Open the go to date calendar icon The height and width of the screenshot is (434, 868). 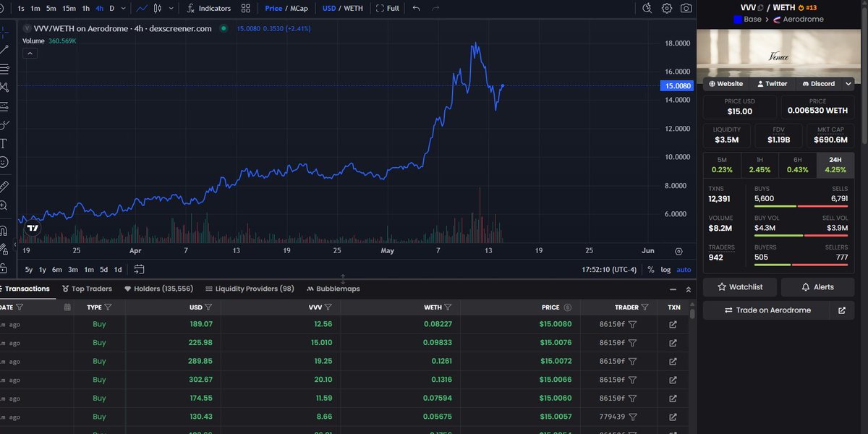coord(139,269)
